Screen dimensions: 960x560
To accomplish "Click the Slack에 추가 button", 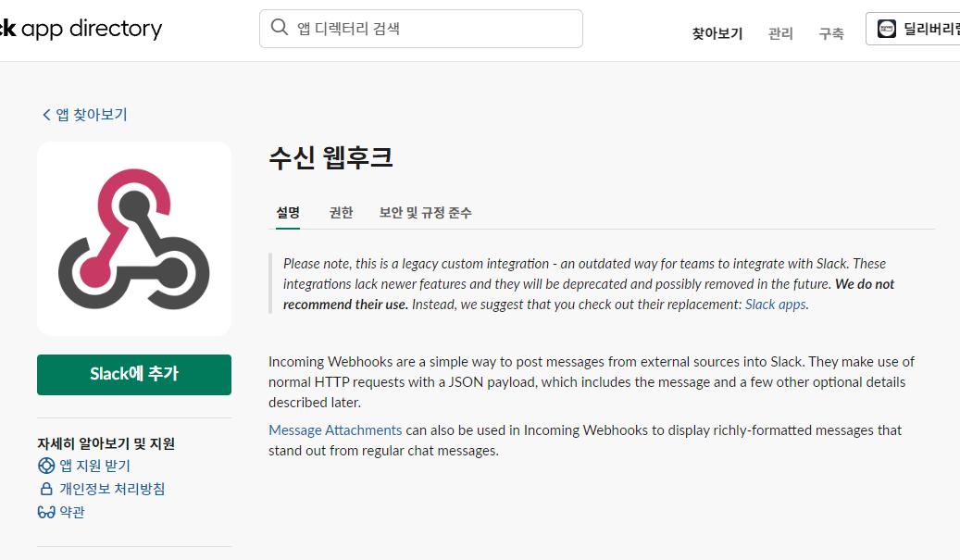I will coord(134,375).
